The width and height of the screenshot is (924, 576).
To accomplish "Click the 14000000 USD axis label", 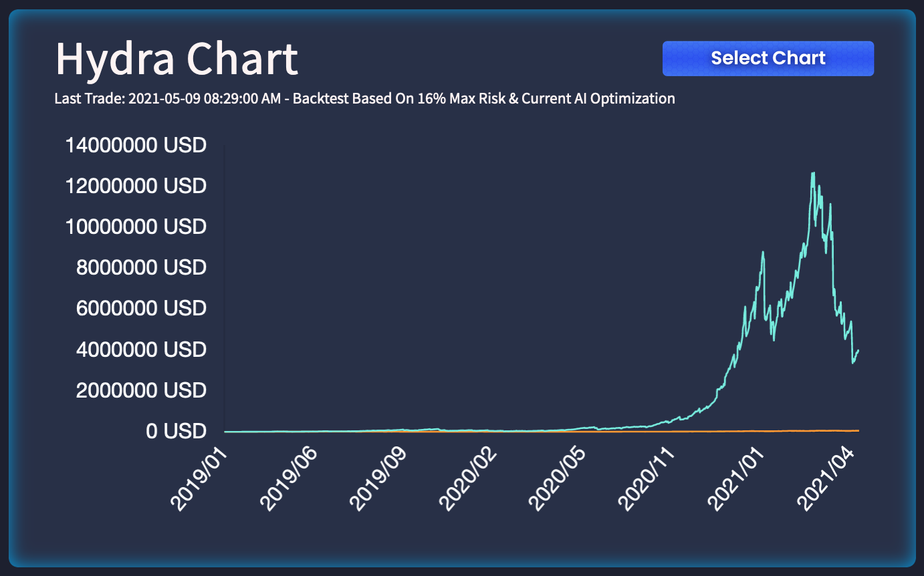I will pos(136,145).
